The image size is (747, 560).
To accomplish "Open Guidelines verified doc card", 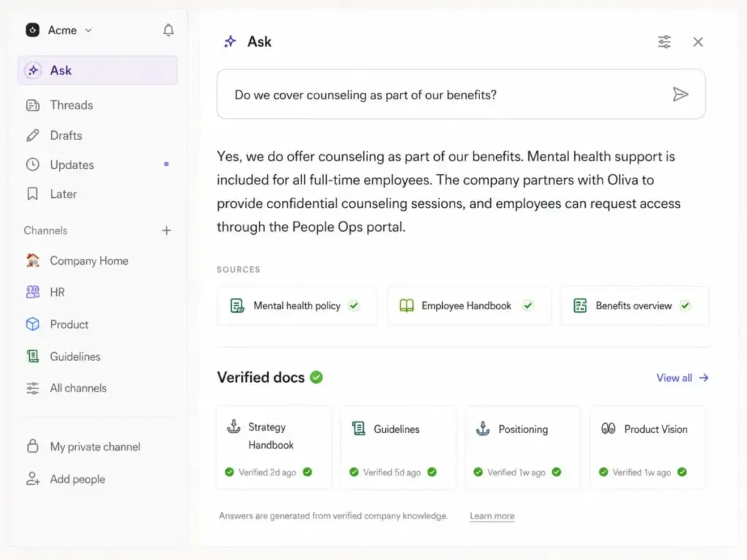I will click(x=399, y=448).
